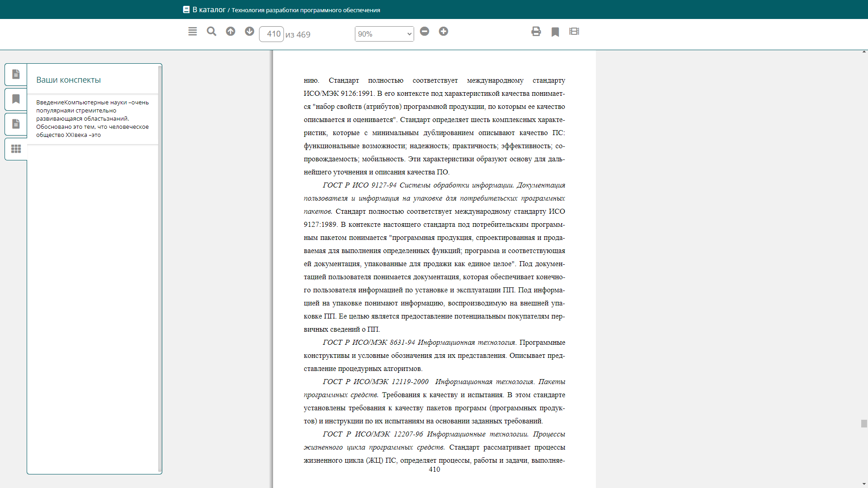Image resolution: width=868 pixels, height=488 pixels.
Task: Click the scrollbar down arrow at bottom right
Action: 864,484
